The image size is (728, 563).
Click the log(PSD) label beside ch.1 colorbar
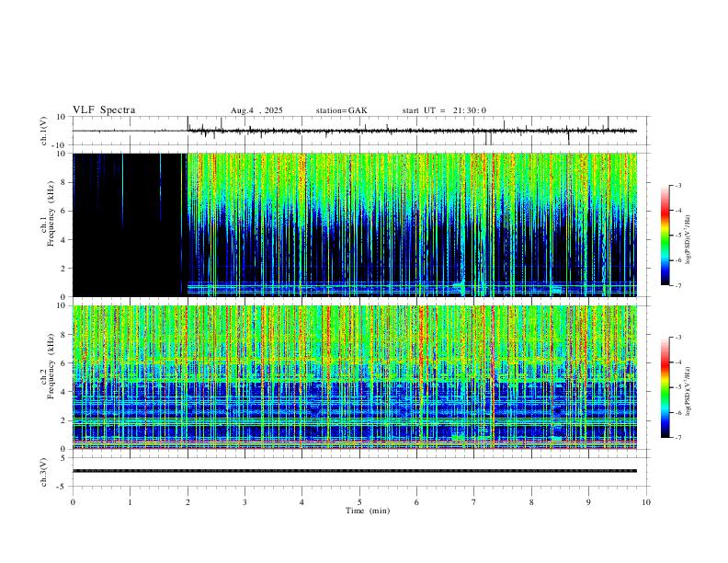pos(688,240)
